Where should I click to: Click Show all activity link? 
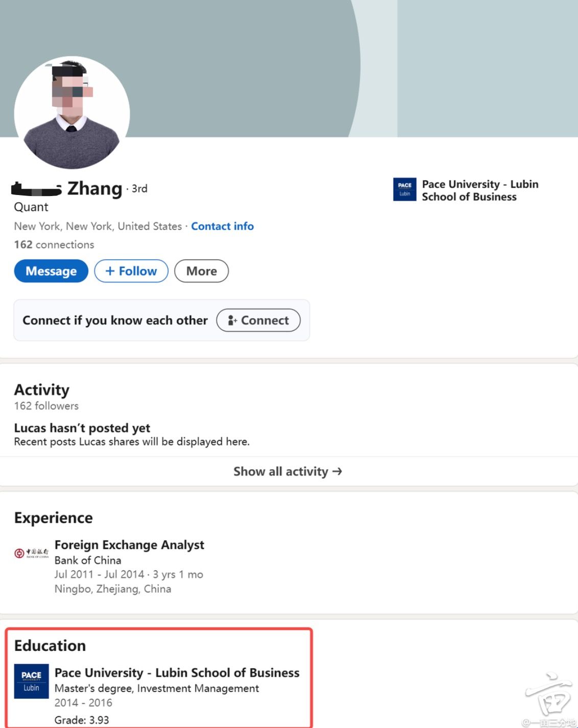(287, 471)
